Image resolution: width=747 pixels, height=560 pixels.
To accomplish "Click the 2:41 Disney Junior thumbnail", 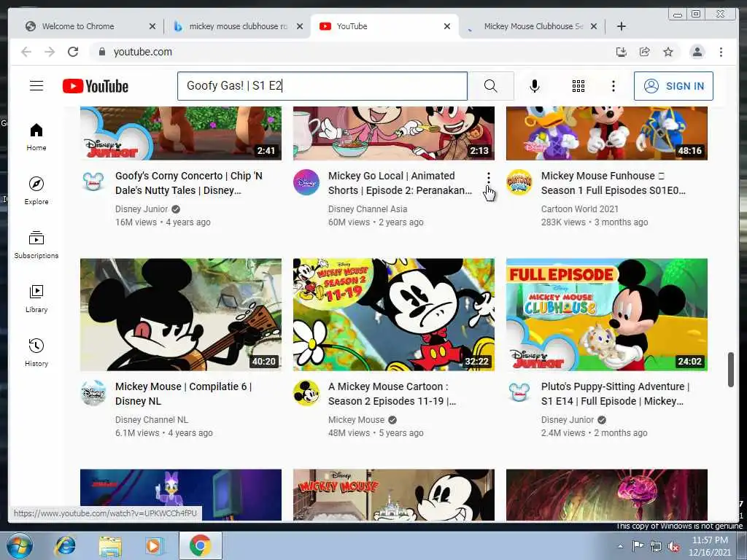I will tap(181, 133).
